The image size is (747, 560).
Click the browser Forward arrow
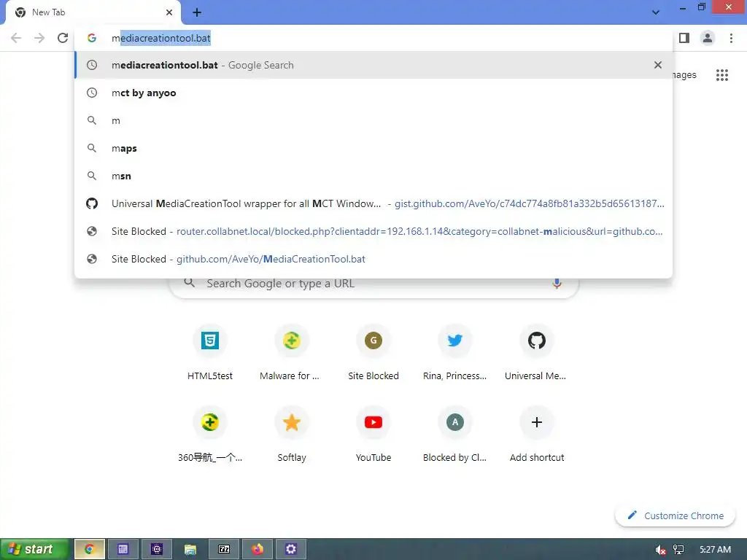point(39,38)
